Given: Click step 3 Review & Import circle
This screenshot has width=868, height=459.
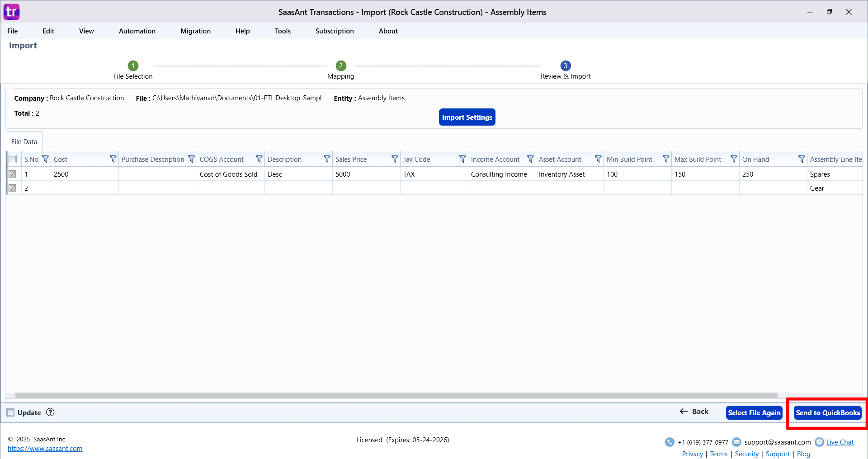Looking at the screenshot, I should 566,66.
